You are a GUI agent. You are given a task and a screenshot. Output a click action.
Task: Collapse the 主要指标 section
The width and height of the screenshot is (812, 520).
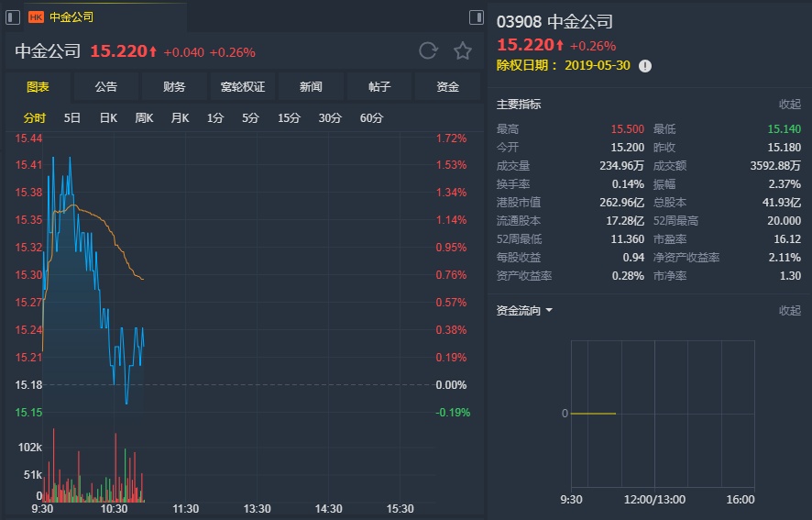pos(789,105)
